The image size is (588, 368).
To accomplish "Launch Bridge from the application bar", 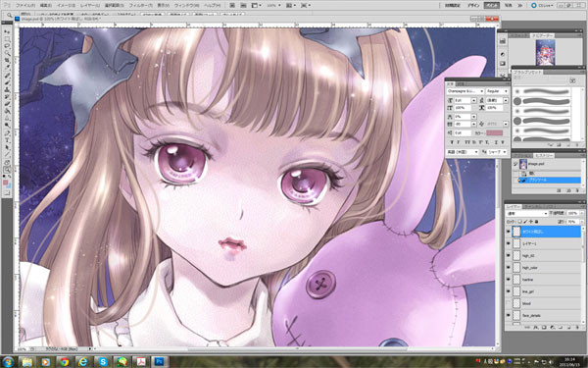I will pos(232,5).
